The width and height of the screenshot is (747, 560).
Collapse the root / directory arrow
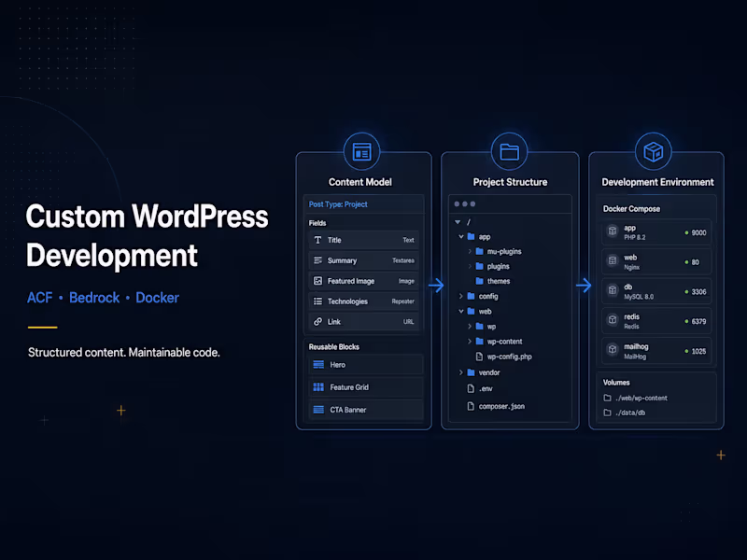click(x=458, y=222)
